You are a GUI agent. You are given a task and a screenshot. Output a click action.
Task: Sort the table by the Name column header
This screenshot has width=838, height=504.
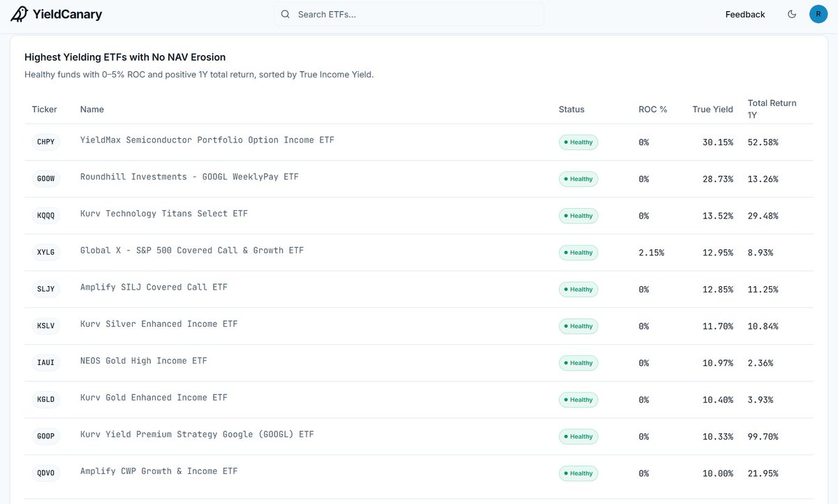click(x=92, y=109)
